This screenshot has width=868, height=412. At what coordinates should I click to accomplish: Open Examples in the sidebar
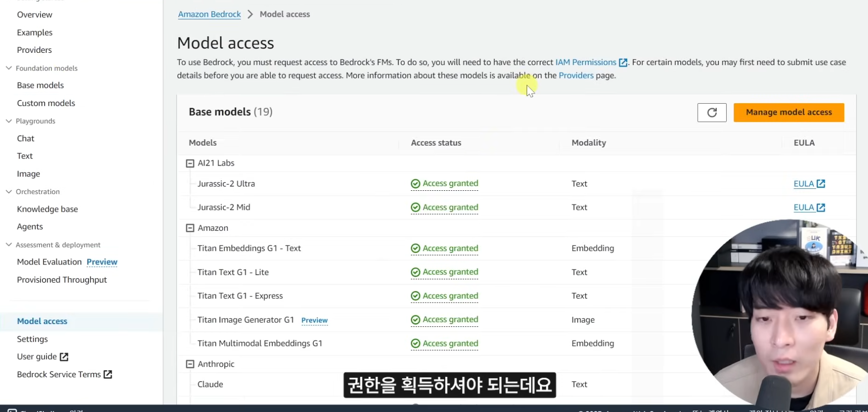[x=35, y=32]
